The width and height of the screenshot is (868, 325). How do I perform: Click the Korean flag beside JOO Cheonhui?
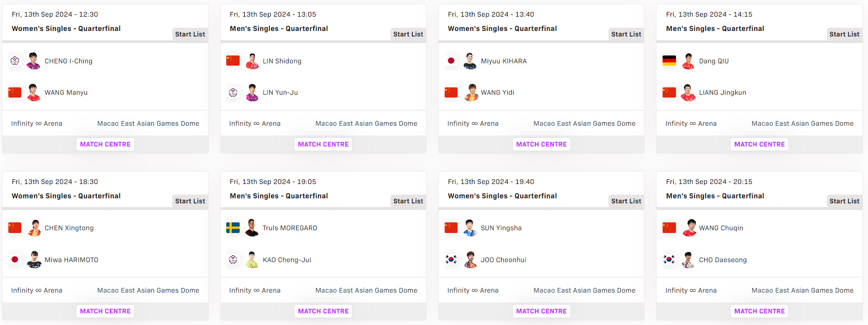pyautogui.click(x=451, y=259)
